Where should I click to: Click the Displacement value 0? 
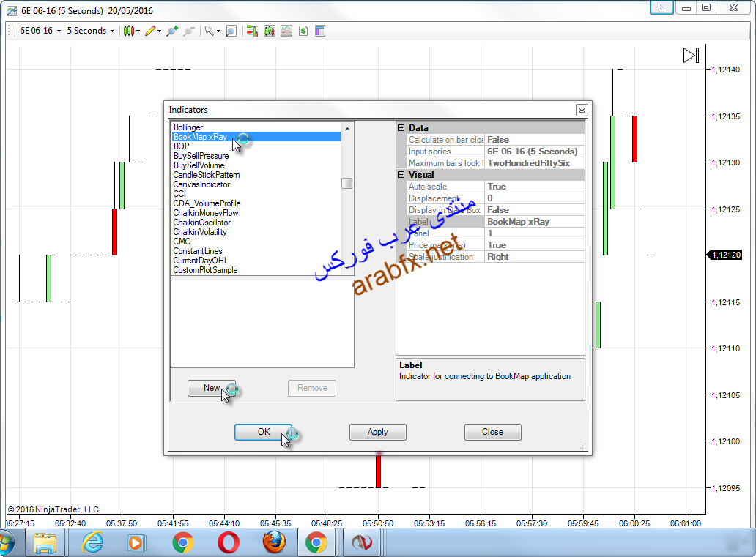tap(535, 198)
